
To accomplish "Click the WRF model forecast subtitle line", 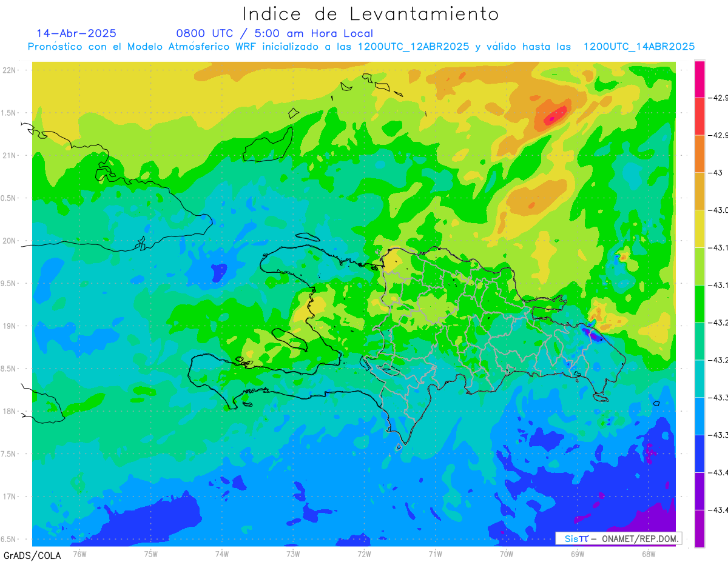I will (362, 47).
